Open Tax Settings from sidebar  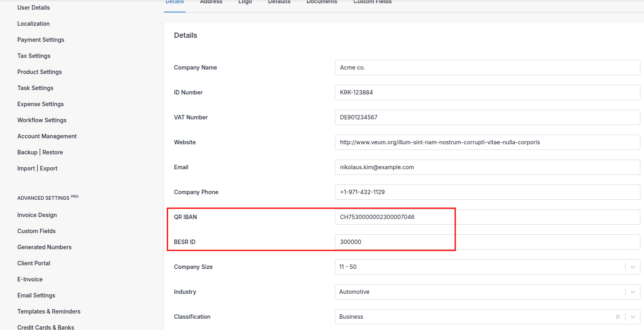click(x=34, y=56)
